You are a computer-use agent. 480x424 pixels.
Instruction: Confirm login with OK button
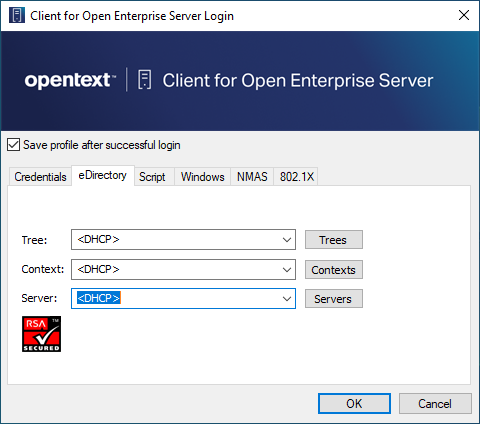point(354,404)
